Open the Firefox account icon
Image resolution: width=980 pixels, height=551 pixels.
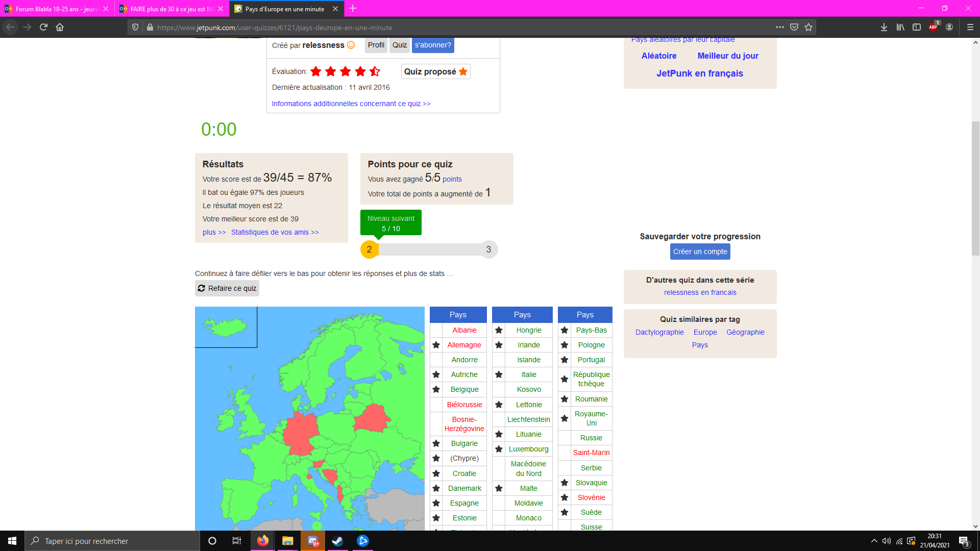pos(949,28)
